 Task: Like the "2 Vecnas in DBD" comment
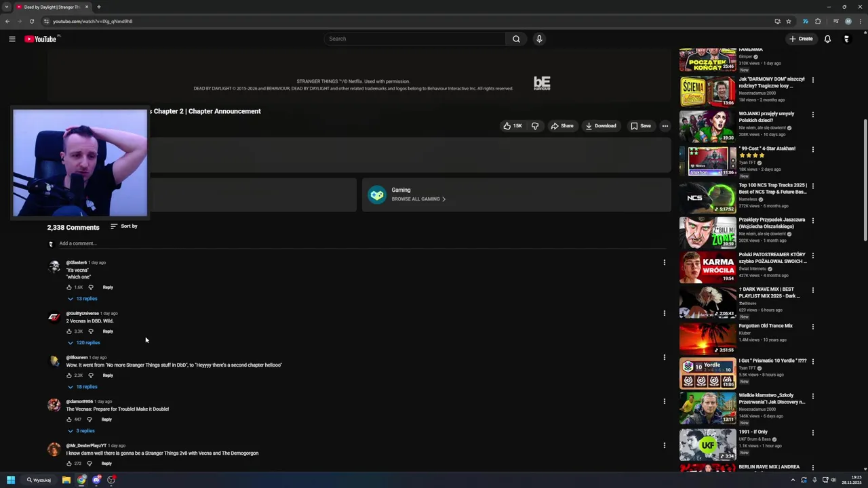(x=69, y=331)
